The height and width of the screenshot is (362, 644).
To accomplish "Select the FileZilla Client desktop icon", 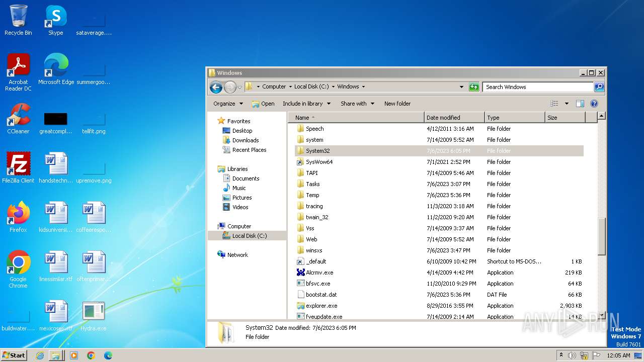I will (18, 168).
